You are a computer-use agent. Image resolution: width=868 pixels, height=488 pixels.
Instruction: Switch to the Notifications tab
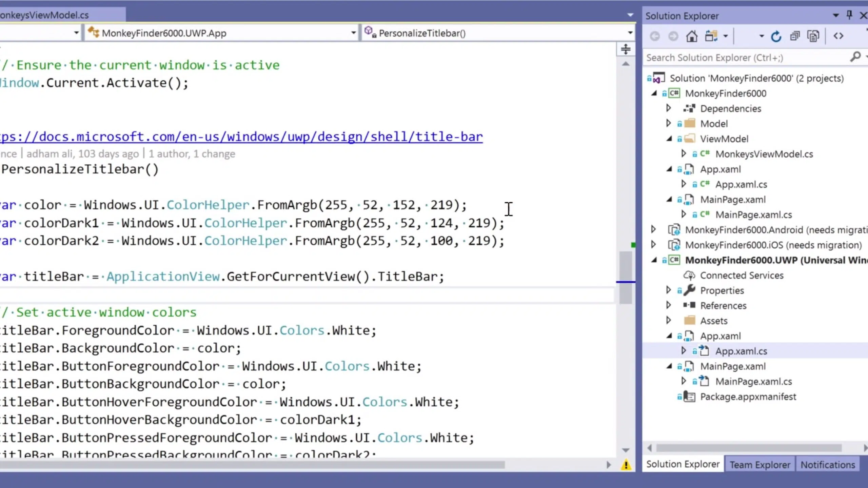coord(828,465)
